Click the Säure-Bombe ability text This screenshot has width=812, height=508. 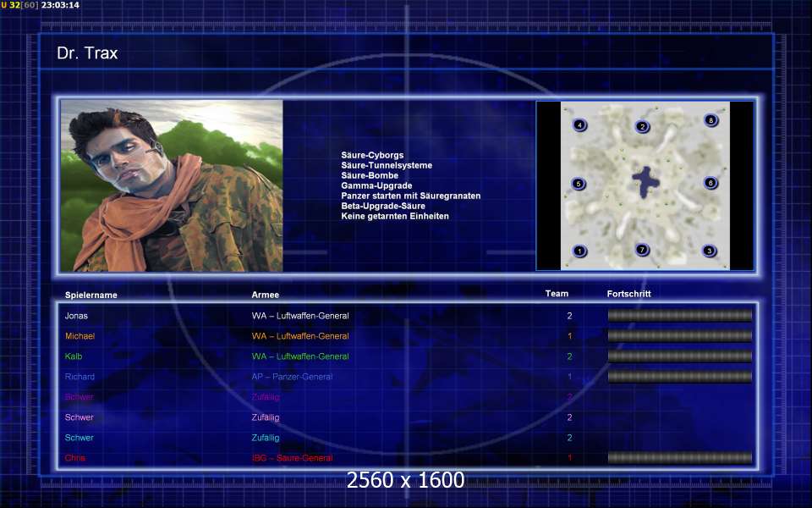370,176
